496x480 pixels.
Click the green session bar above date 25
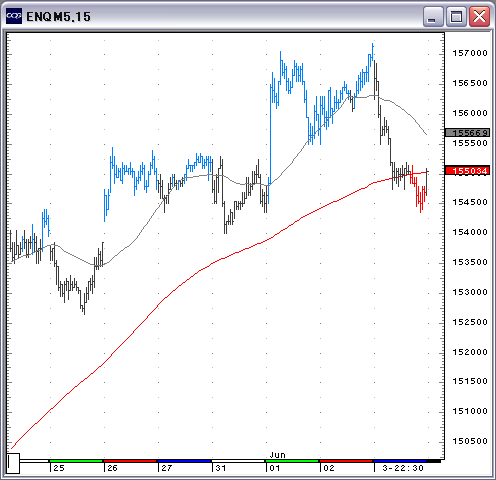click(76, 461)
